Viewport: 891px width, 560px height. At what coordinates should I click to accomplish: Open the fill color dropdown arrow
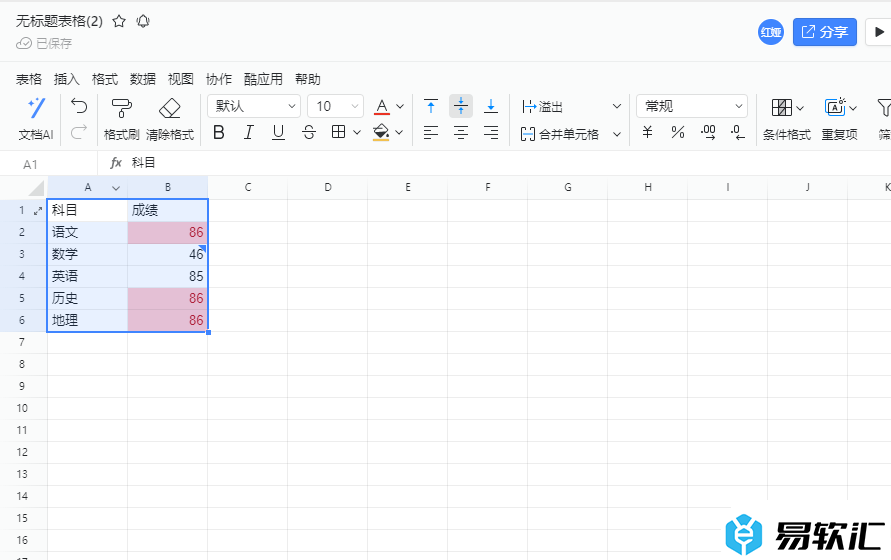click(x=399, y=132)
